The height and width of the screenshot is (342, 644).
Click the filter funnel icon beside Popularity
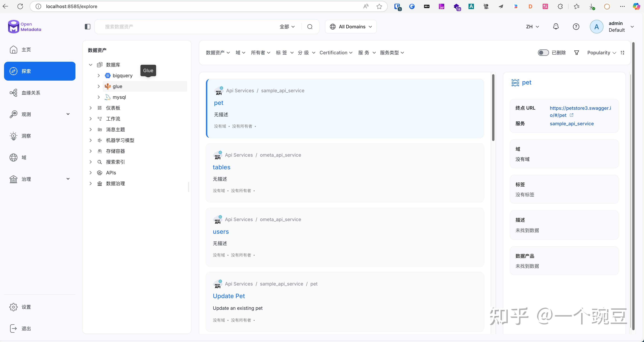pyautogui.click(x=576, y=52)
